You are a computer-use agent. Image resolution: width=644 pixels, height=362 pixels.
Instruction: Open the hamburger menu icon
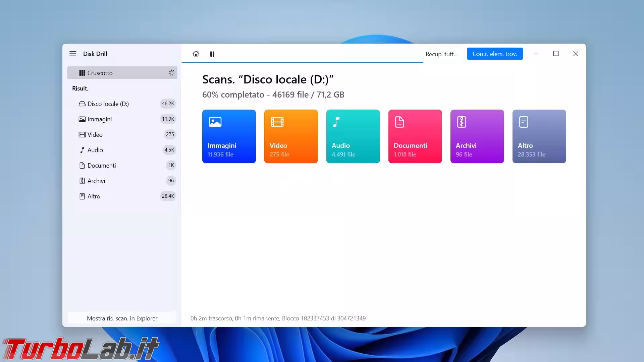[x=73, y=54]
